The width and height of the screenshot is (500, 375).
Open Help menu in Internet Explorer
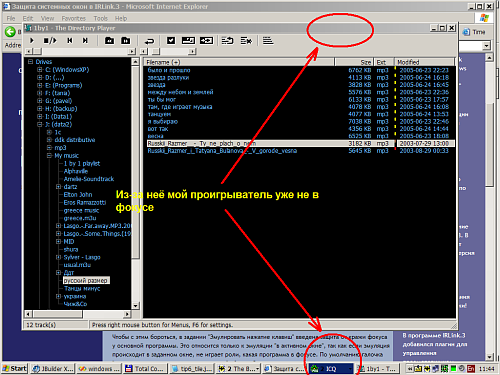pos(121,18)
